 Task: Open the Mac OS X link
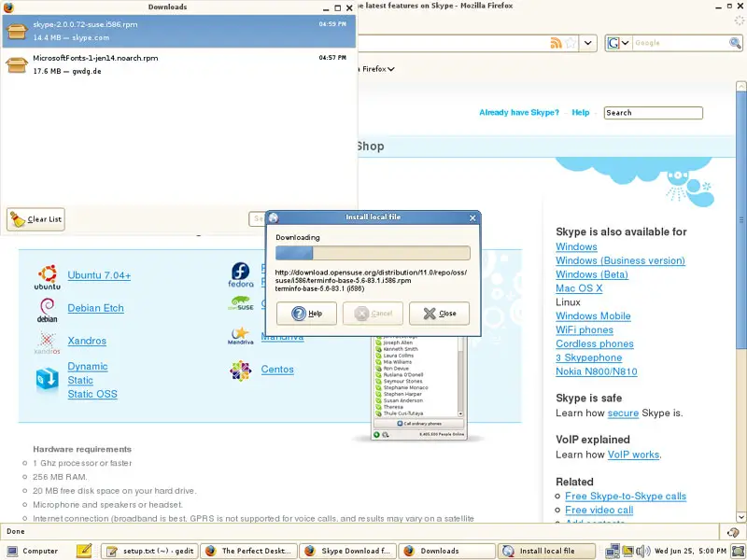pos(579,288)
